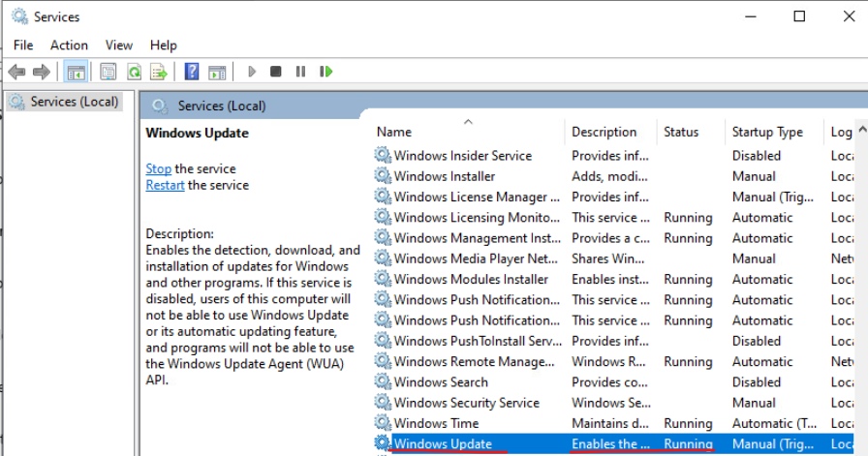
Task: Click 'Shares Win...' description cell
Action: 607,259
